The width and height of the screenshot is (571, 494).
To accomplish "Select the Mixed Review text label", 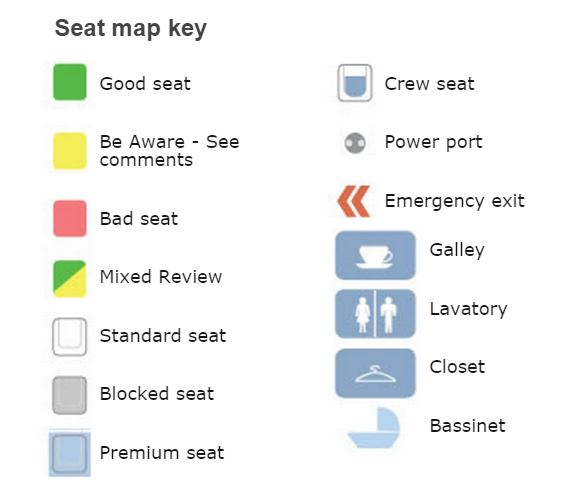I will pyautogui.click(x=161, y=277).
